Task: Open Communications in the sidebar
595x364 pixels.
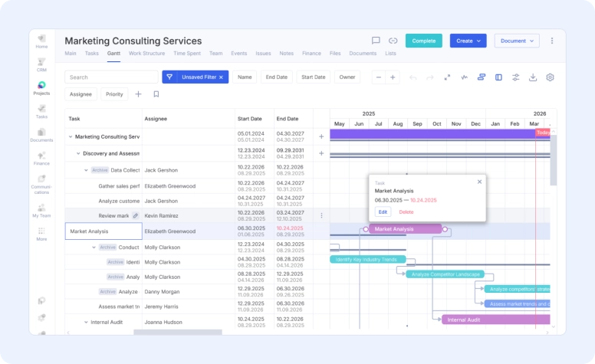Action: 41,184
